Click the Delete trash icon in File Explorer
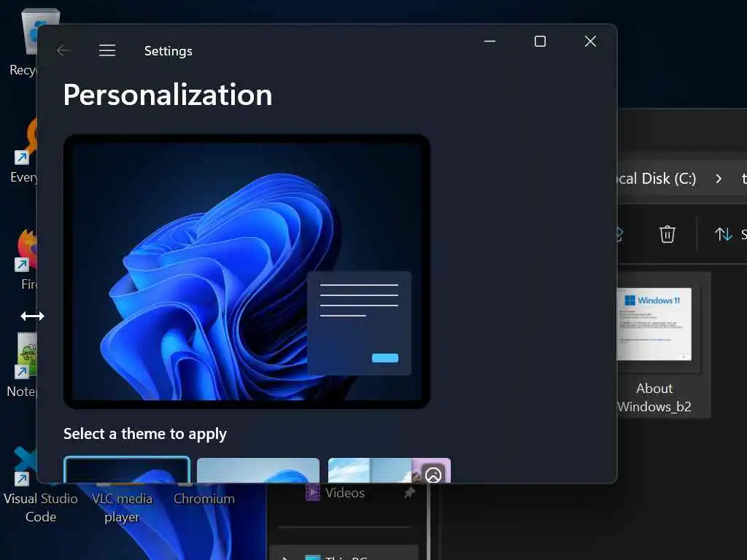Screen dimensions: 747x560 (x=667, y=234)
